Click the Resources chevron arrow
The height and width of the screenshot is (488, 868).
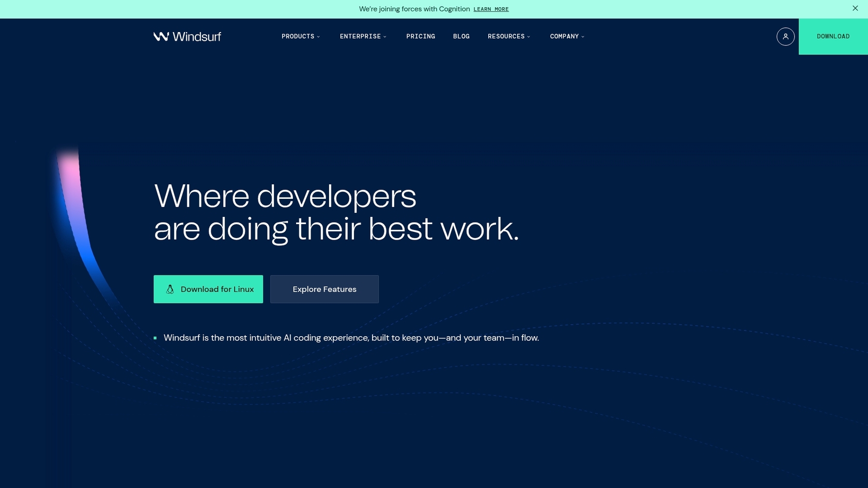tap(529, 37)
